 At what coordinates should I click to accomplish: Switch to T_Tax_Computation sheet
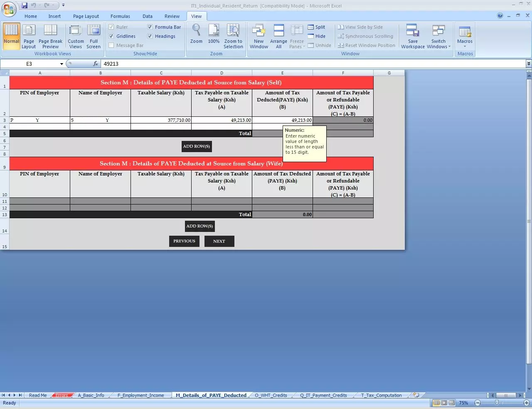coord(381,395)
